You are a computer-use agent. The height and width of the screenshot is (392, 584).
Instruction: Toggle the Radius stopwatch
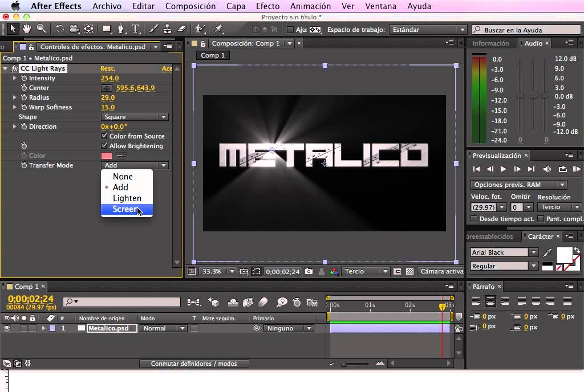click(24, 97)
